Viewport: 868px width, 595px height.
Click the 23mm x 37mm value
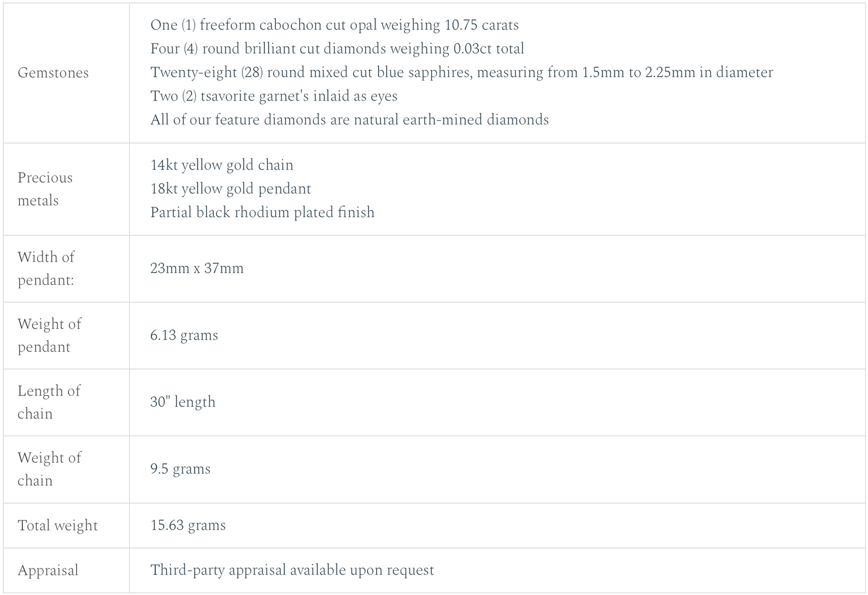point(196,268)
